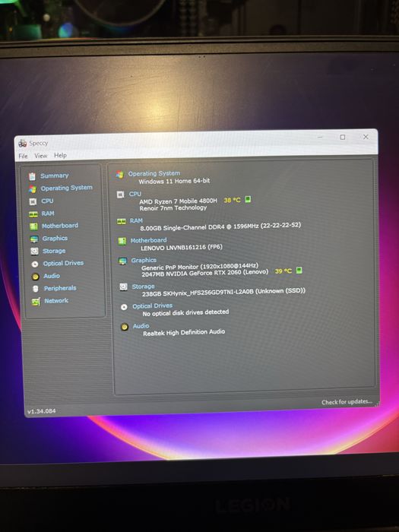Select Motherboard in the sidebar list
The height and width of the screenshot is (532, 399).
[x=60, y=226]
